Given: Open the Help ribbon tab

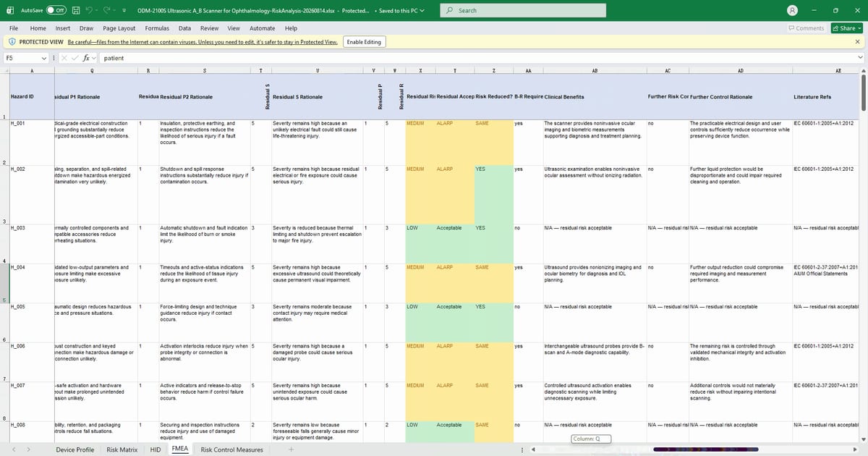Looking at the screenshot, I should [291, 28].
